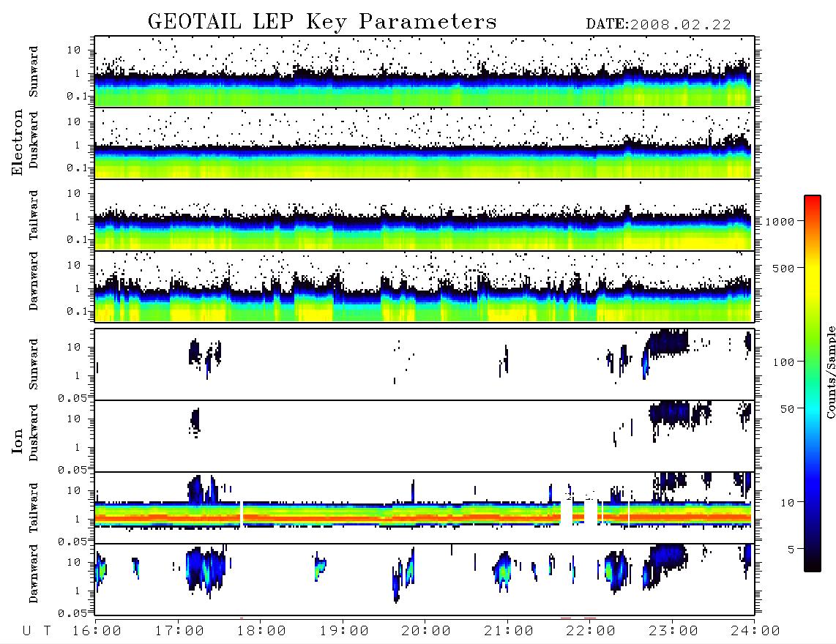Click the "24:00" time tick label
Viewport: 836px width, 644px height.
(756, 631)
